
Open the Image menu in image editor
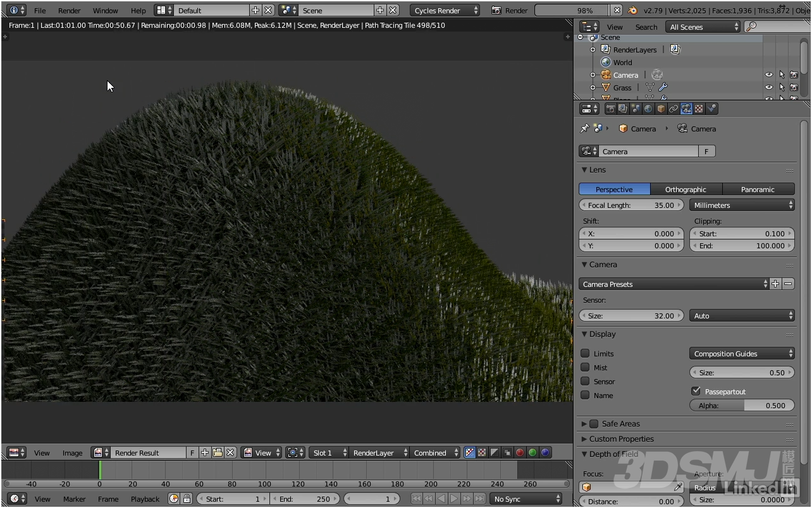click(x=72, y=452)
